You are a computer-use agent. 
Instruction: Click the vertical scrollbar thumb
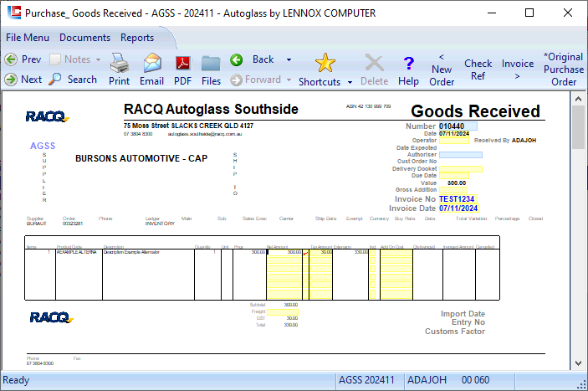point(578,127)
